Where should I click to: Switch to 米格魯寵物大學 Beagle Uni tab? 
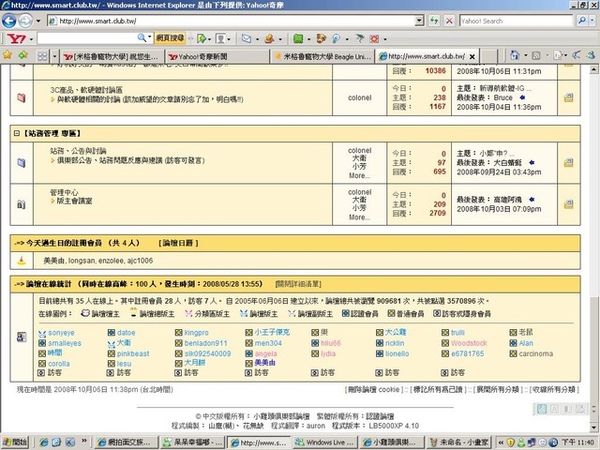(323, 57)
